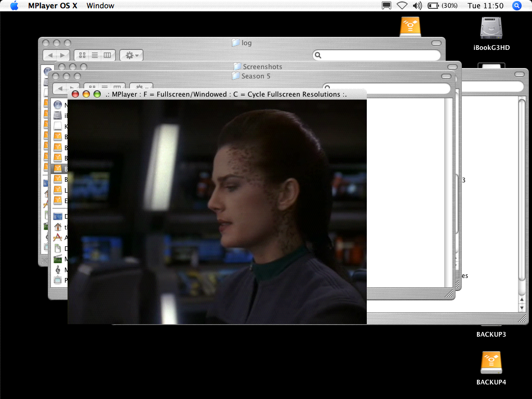Open the MPlayer OS X application menu
Screen dimensions: 532x399
tap(52, 5)
